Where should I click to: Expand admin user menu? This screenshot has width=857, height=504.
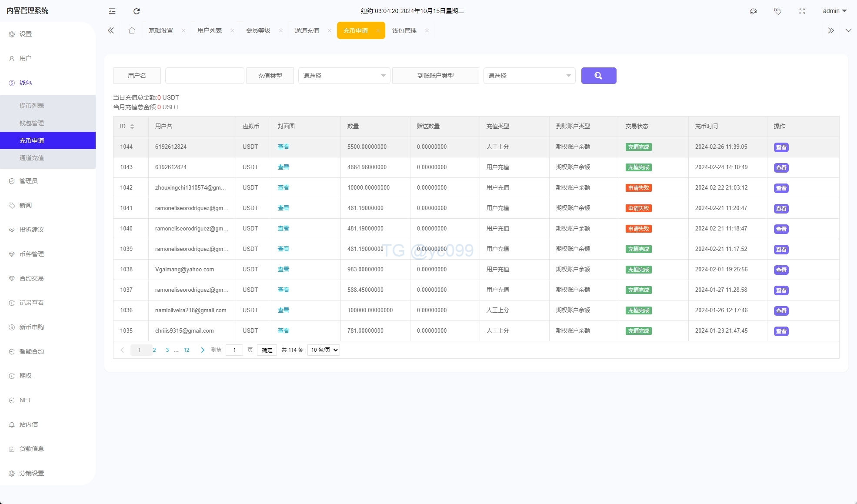click(x=834, y=11)
